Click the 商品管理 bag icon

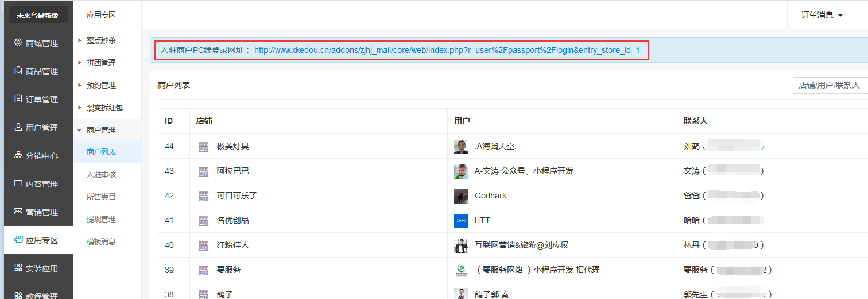click(18, 71)
